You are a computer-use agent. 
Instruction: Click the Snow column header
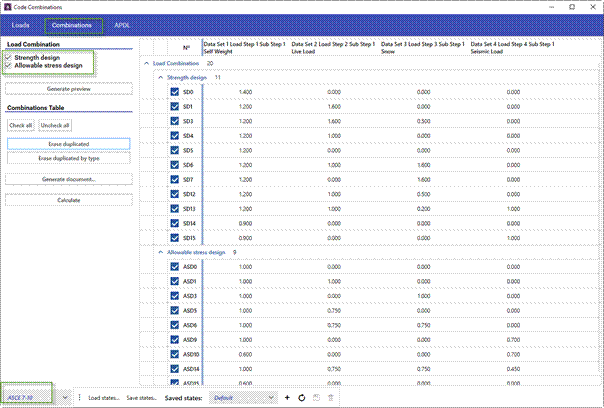tap(423, 48)
